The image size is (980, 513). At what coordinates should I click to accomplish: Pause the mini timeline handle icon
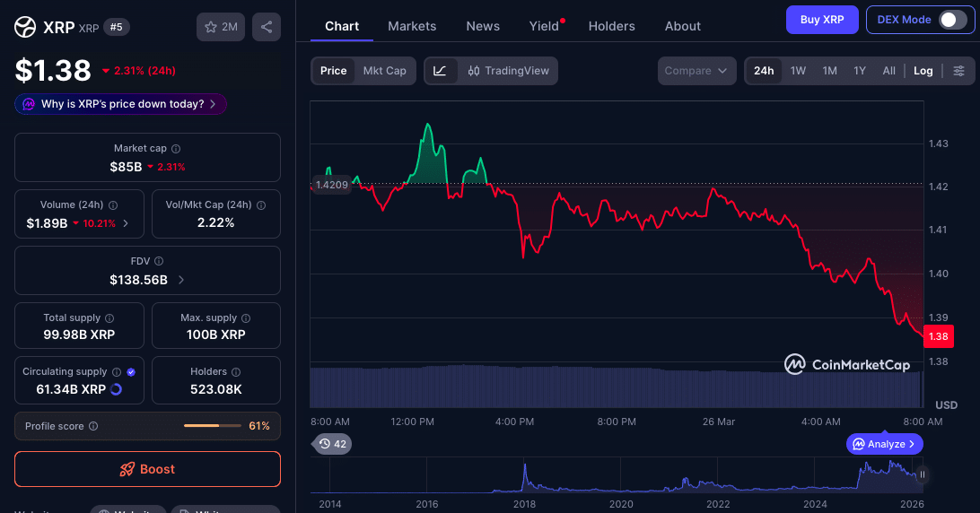922,475
